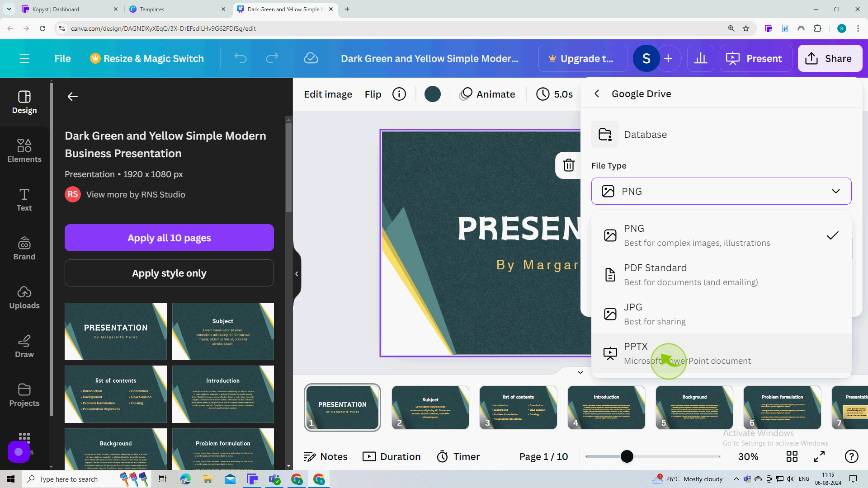Open the File menu

pyautogui.click(x=62, y=58)
